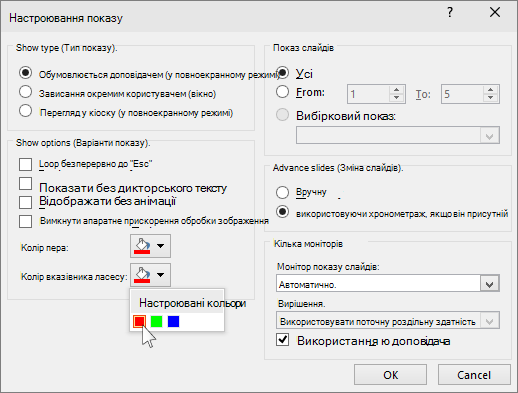Select the From slide range radio
The width and height of the screenshot is (518, 393).
click(x=282, y=92)
